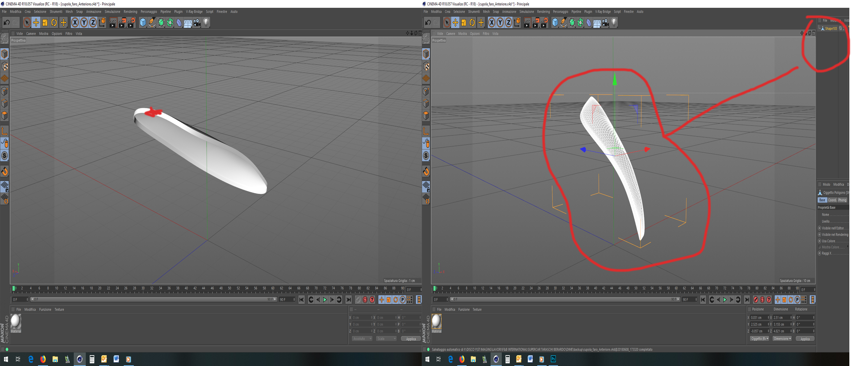
Task: Click frame 40 on the left timeline ruler
Action: coord(186,288)
